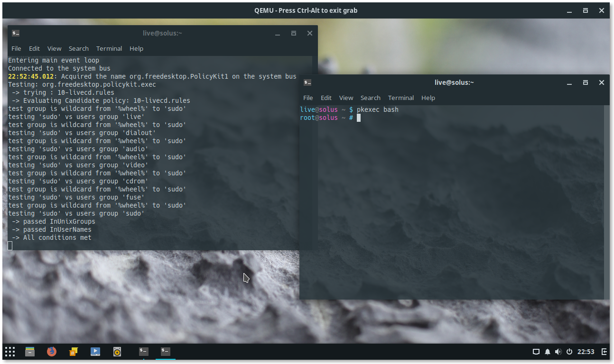
Task: Click the 'pkexec bash' command text
Action: point(378,109)
